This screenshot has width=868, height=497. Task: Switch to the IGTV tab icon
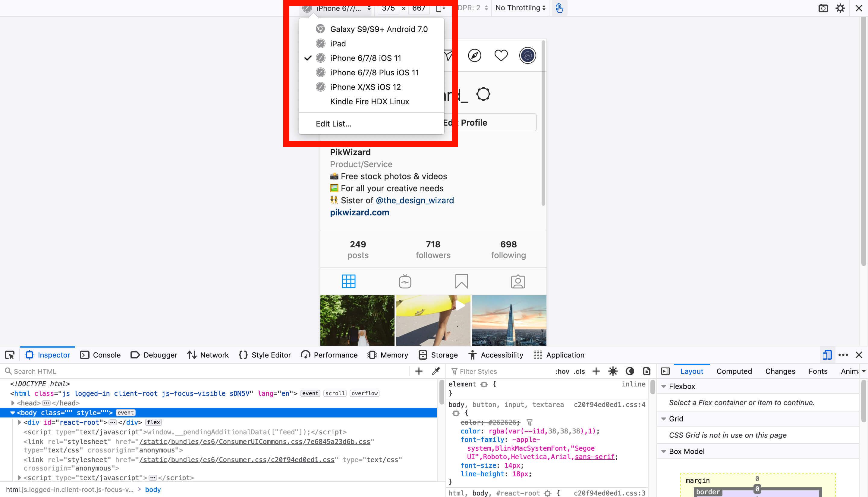(x=405, y=281)
